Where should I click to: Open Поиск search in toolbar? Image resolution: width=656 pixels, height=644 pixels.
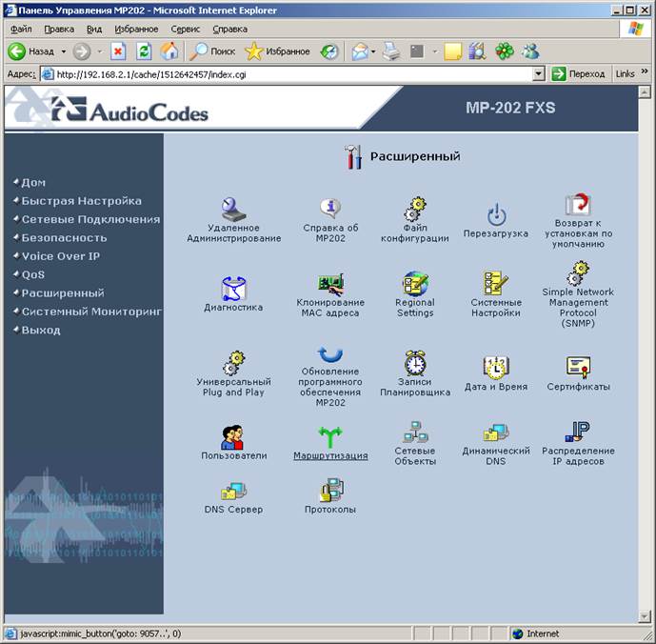tap(213, 51)
